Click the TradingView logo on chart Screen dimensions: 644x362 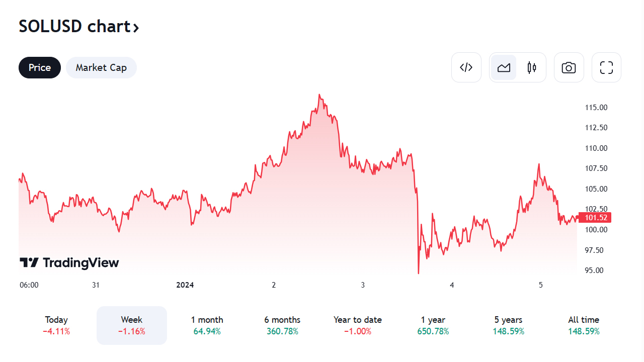69,262
